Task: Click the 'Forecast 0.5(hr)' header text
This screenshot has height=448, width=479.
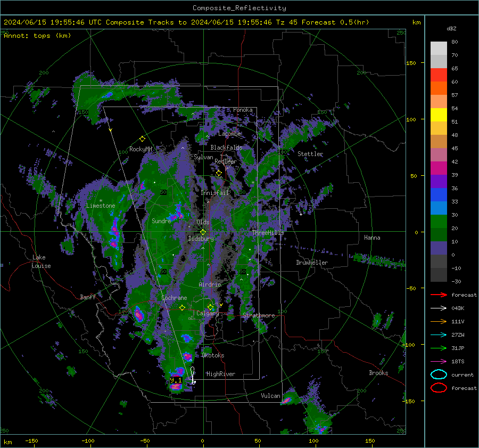Action: coord(335,22)
